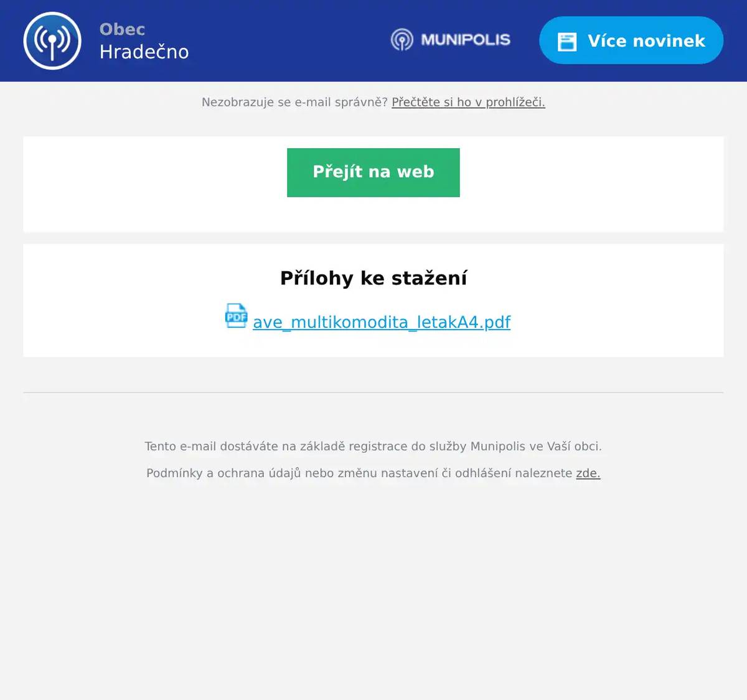Click the Munipolis antenna logo icon
The height and width of the screenshot is (700, 747).
[x=402, y=40]
